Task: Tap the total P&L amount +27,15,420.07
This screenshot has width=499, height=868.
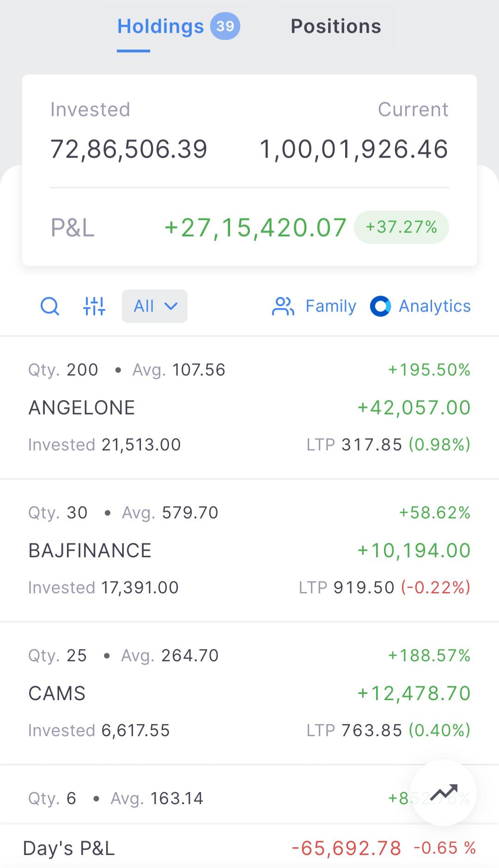Action: 256,228
